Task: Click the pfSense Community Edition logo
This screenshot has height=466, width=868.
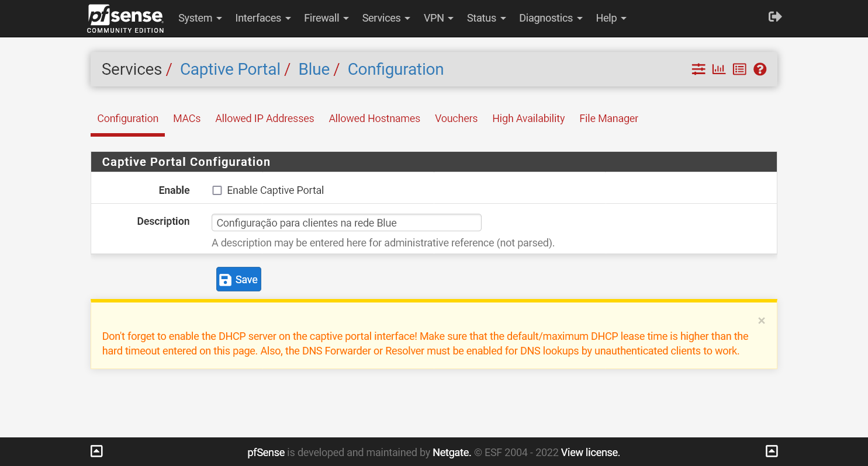Action: [x=126, y=19]
